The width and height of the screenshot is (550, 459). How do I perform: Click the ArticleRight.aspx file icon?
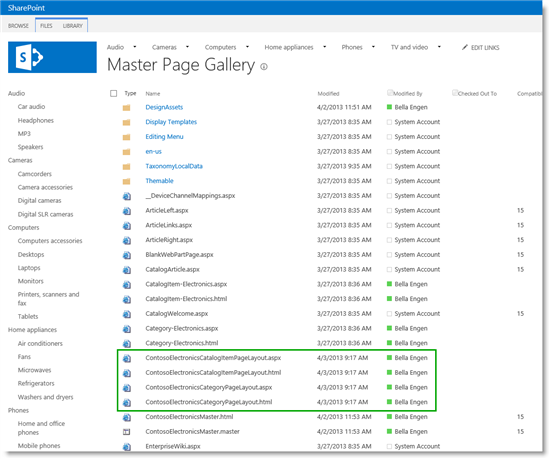coord(127,241)
